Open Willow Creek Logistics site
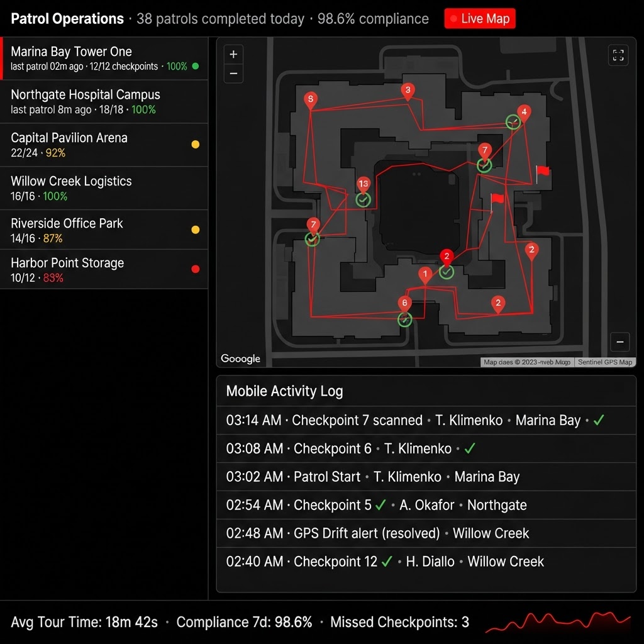 coord(104,188)
